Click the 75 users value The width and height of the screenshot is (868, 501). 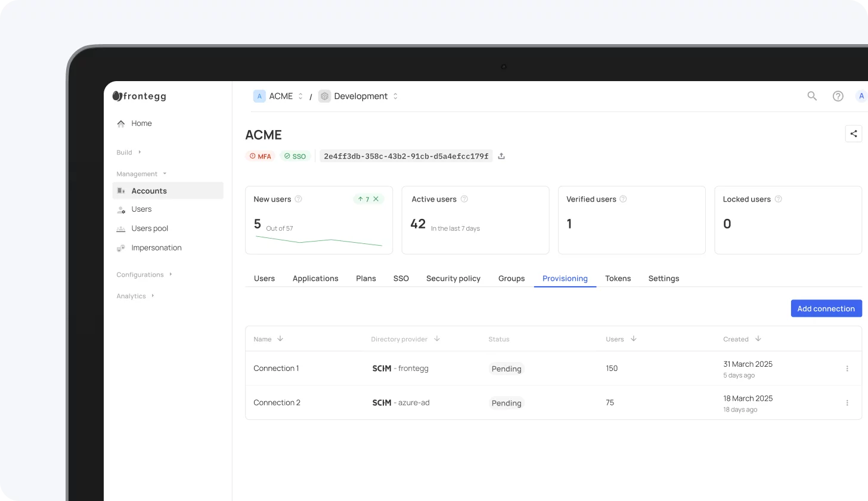tap(610, 403)
